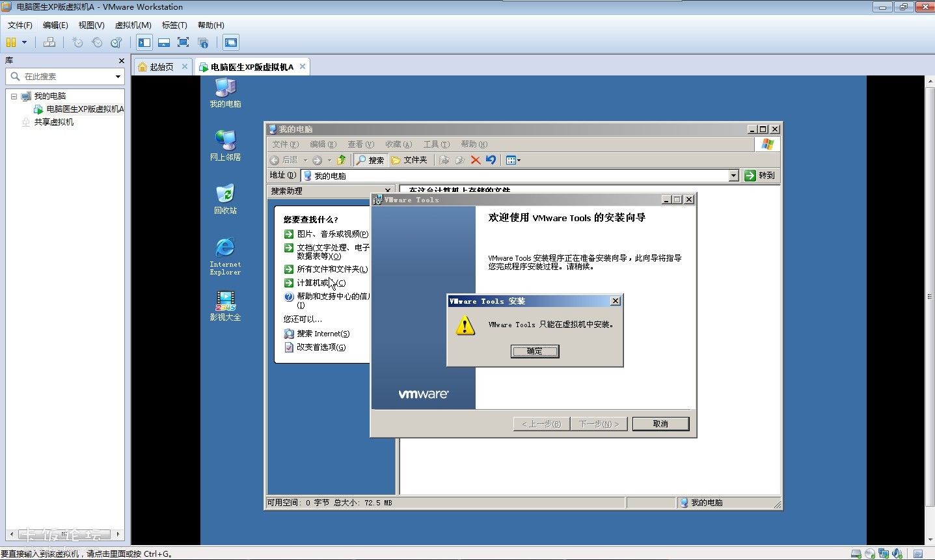Select 共享虚拟机 in library tree
The image size is (935, 560).
pyautogui.click(x=54, y=122)
